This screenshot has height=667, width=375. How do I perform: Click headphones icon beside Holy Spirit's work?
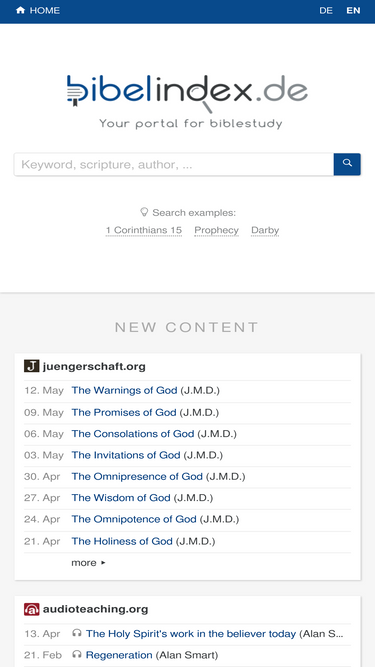pyautogui.click(x=77, y=633)
